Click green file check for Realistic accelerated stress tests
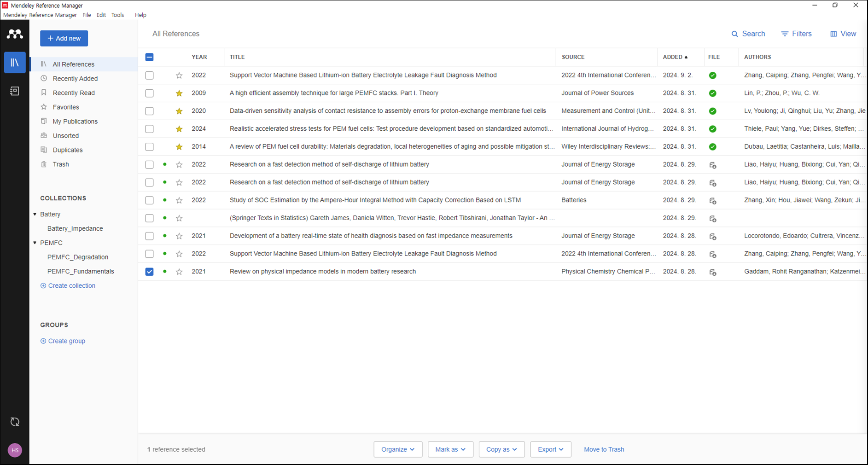The width and height of the screenshot is (868, 465). (x=712, y=129)
